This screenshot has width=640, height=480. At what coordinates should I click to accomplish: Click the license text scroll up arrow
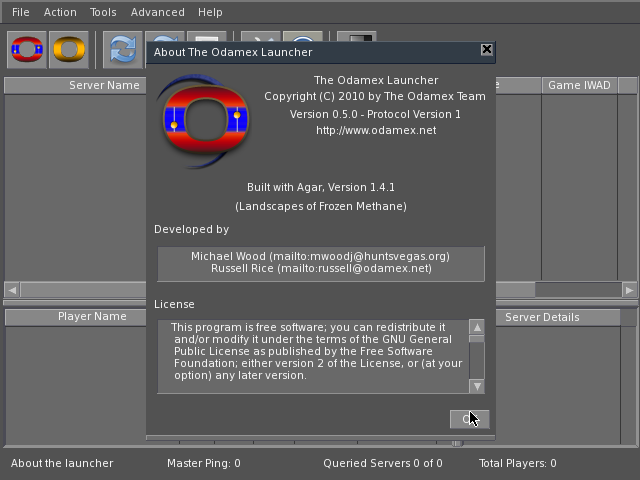[x=477, y=327]
